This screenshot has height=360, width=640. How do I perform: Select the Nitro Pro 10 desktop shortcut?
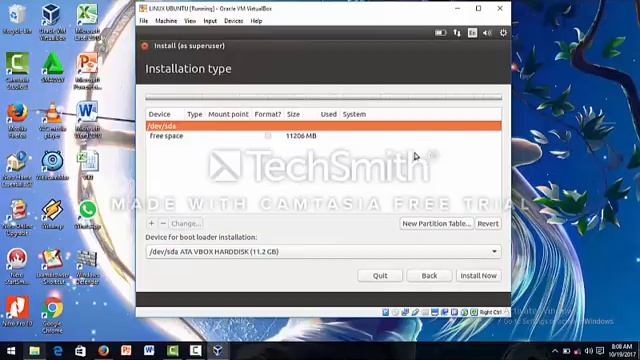pyautogui.click(x=17, y=311)
